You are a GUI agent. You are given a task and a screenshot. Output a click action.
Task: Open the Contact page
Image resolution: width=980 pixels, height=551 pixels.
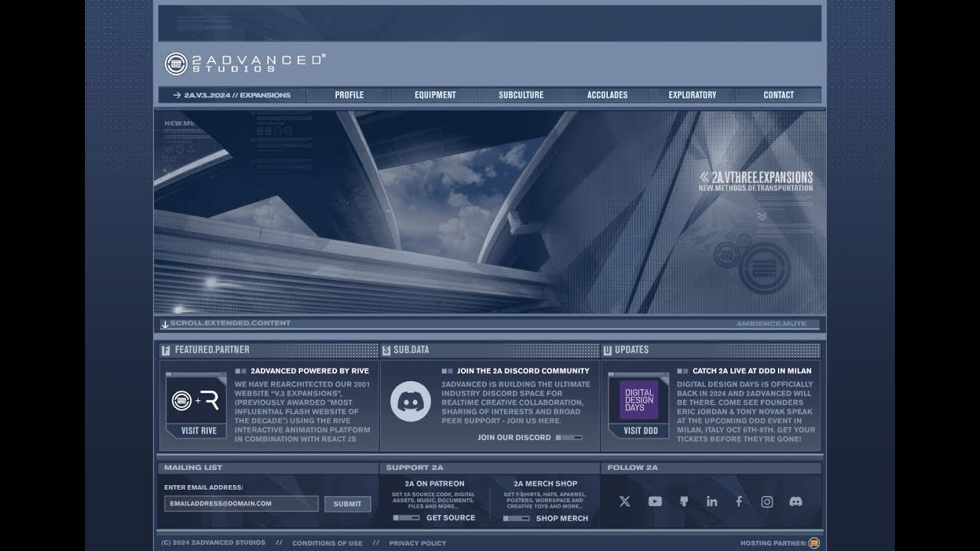[x=779, y=95]
